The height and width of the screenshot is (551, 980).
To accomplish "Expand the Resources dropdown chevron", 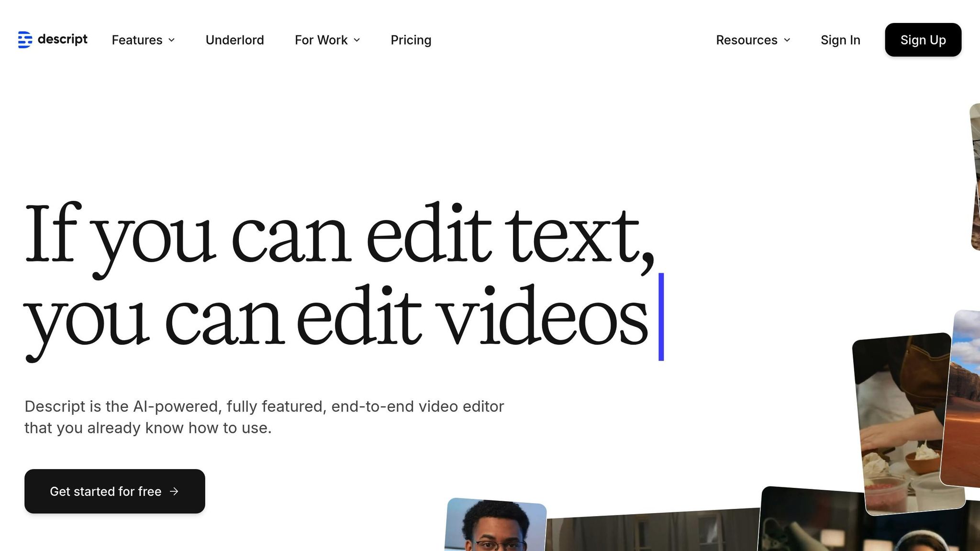I will (787, 40).
